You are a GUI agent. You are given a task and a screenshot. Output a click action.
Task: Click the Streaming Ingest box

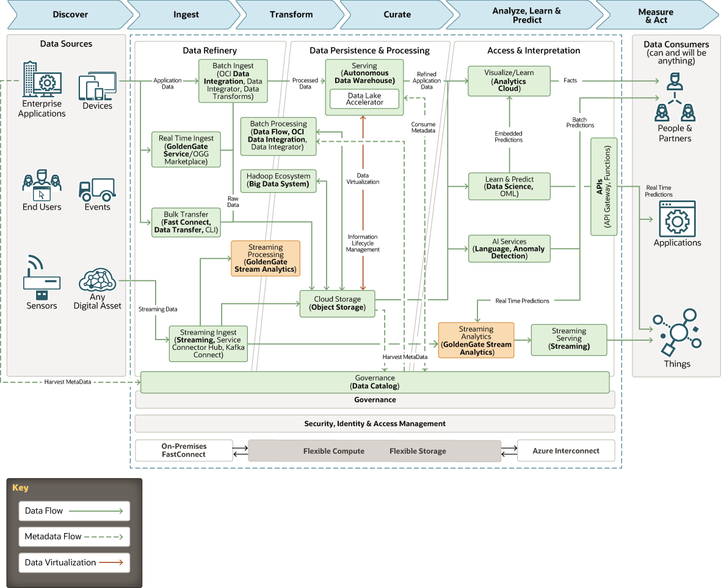[x=208, y=343]
